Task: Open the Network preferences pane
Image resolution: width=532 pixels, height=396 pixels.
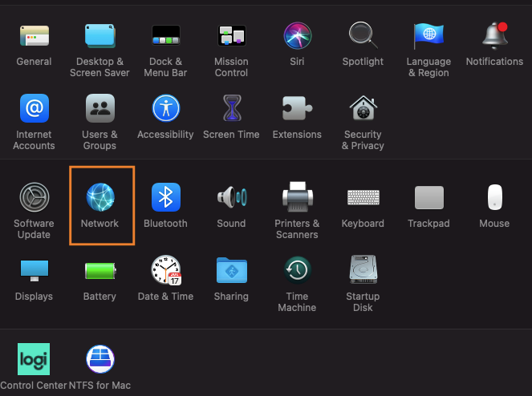Action: [x=100, y=198]
